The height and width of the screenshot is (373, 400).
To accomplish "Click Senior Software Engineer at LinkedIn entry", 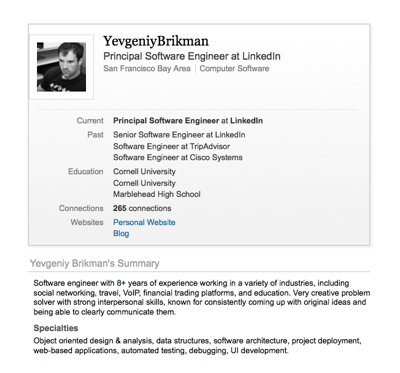I will pos(179,135).
